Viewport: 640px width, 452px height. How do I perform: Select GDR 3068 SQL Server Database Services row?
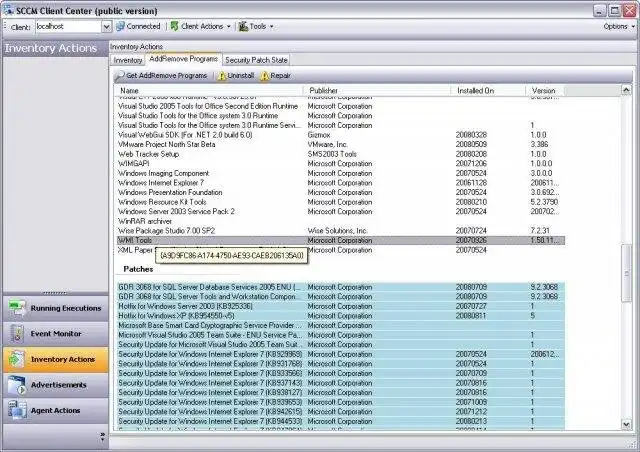click(341, 287)
